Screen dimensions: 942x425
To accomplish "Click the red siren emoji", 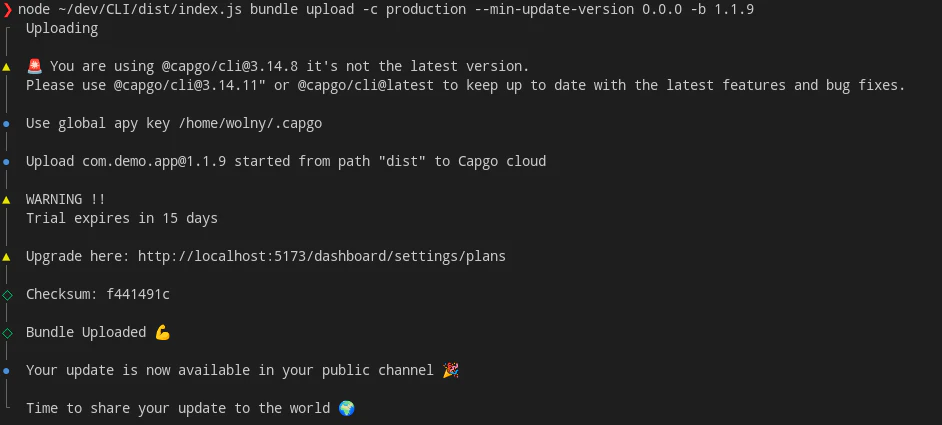I will click(34, 66).
